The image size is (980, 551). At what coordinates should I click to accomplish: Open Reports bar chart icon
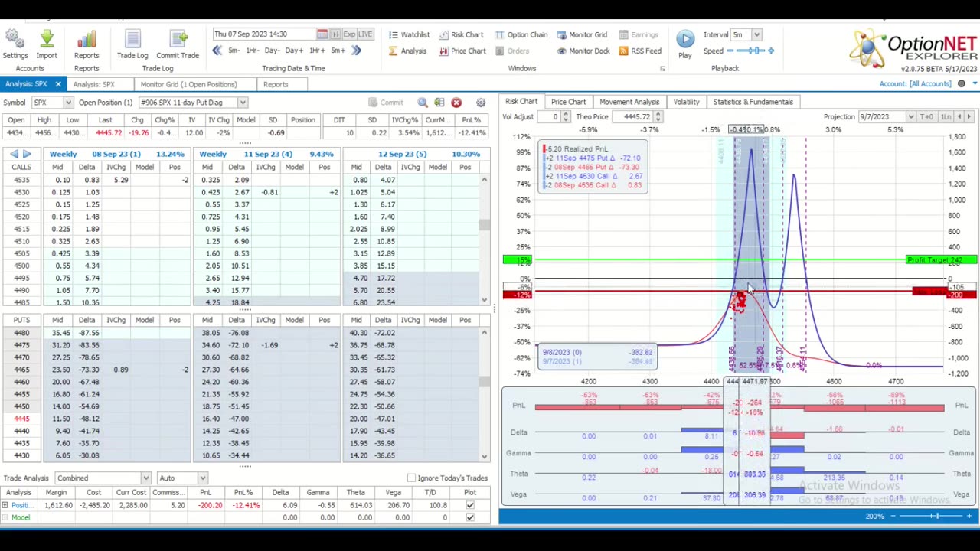tap(87, 38)
